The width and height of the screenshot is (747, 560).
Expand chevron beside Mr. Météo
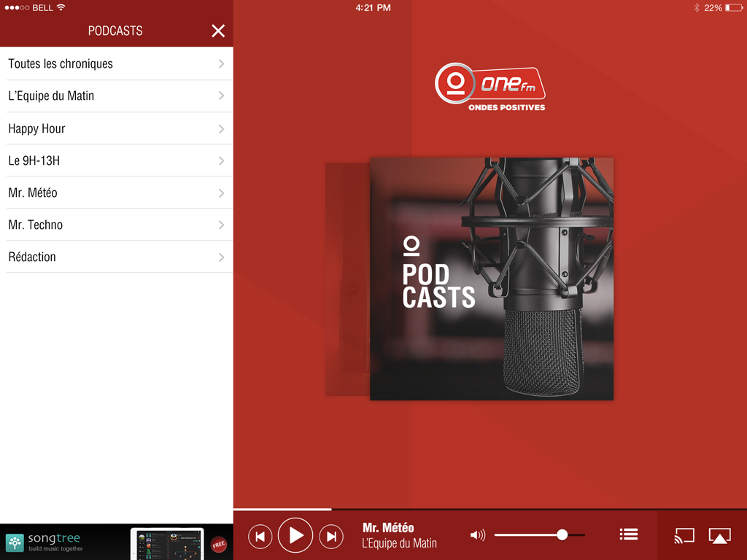click(222, 192)
